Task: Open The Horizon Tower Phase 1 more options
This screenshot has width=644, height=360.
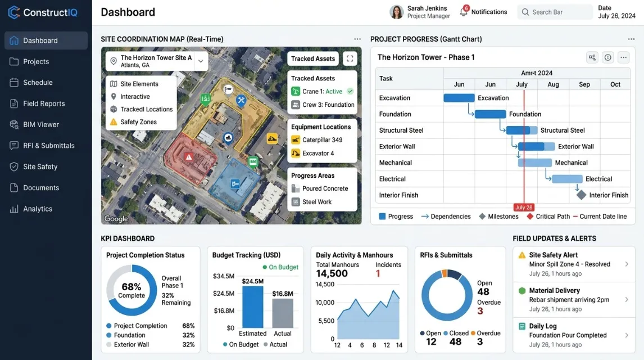Action: click(x=623, y=57)
